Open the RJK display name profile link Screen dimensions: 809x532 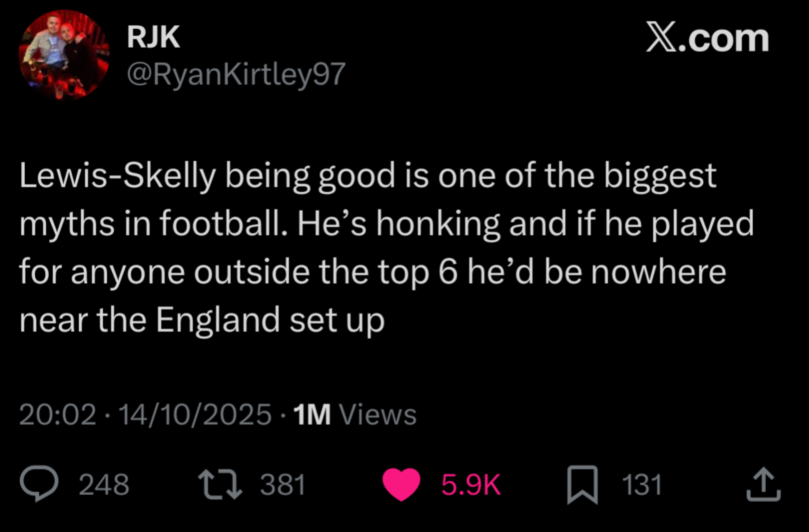(153, 37)
